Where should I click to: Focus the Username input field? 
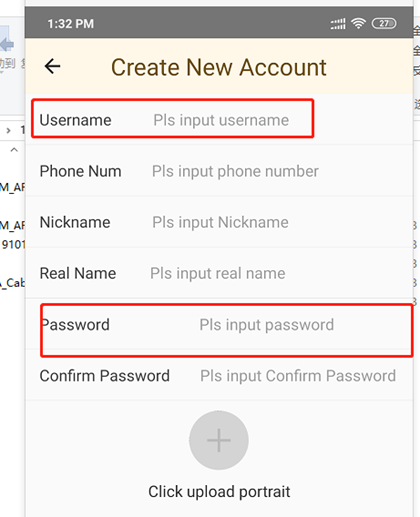coord(221,120)
